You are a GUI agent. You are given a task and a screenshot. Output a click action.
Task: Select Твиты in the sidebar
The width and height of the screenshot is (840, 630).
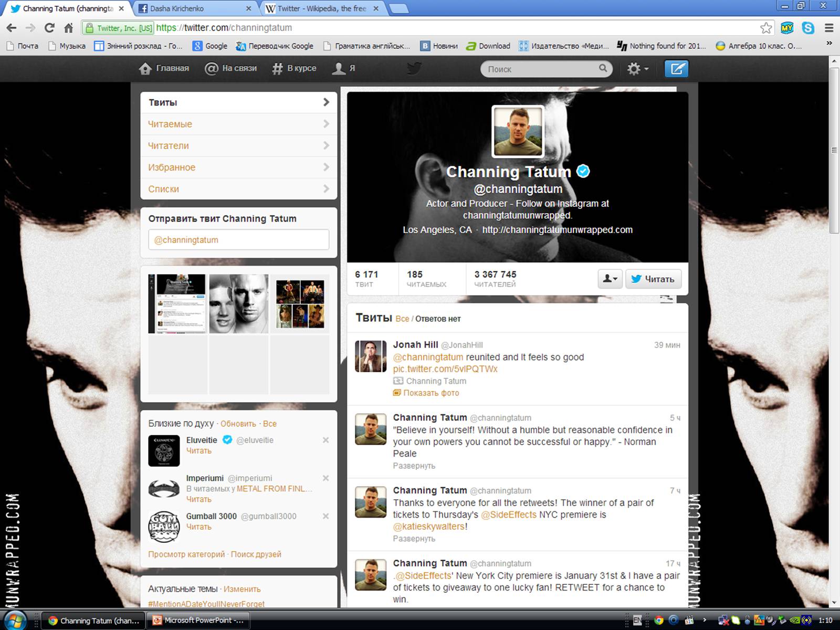point(239,102)
